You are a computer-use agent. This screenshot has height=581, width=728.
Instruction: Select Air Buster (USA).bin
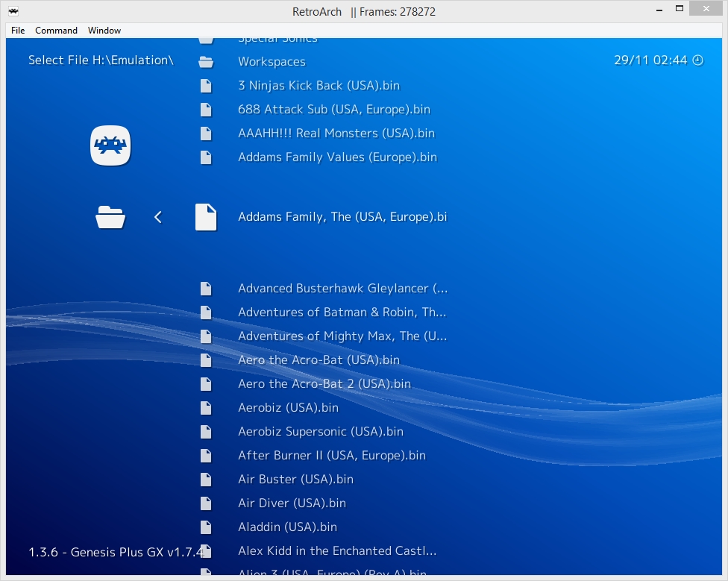[295, 480]
